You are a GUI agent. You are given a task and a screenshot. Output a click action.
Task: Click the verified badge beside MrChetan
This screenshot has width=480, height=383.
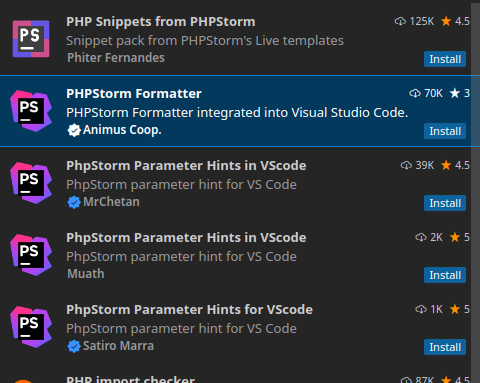point(74,202)
